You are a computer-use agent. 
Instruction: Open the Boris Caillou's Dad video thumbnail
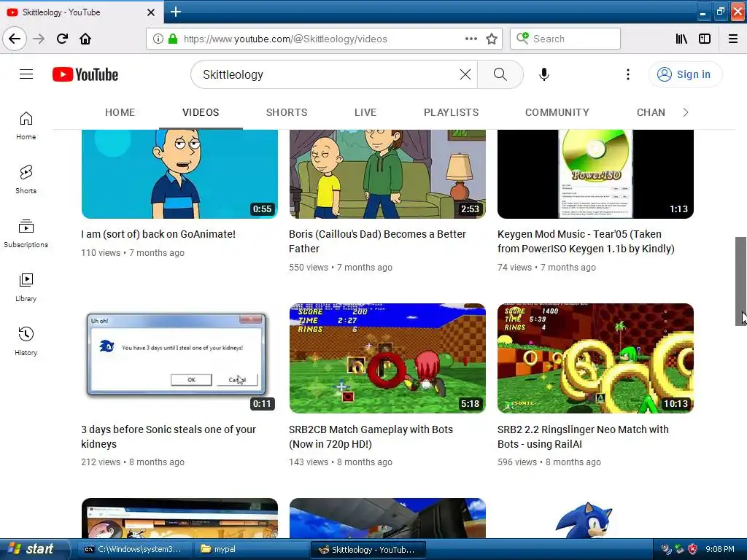pos(387,174)
